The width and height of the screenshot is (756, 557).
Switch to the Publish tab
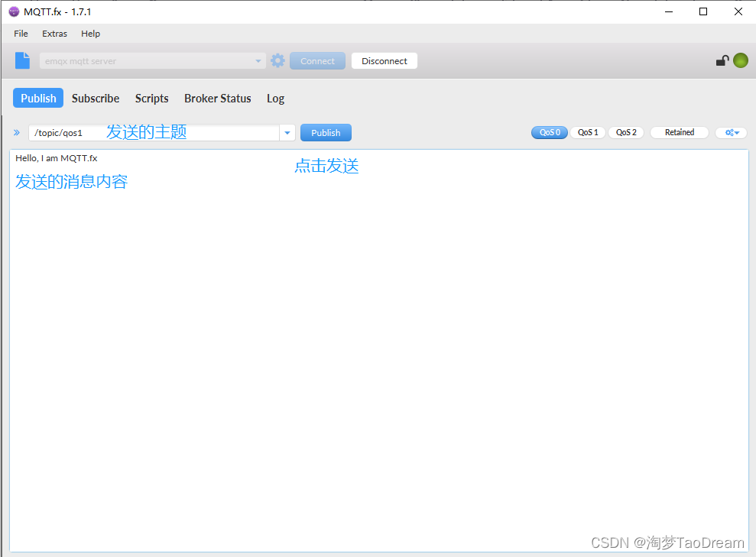pyautogui.click(x=38, y=98)
